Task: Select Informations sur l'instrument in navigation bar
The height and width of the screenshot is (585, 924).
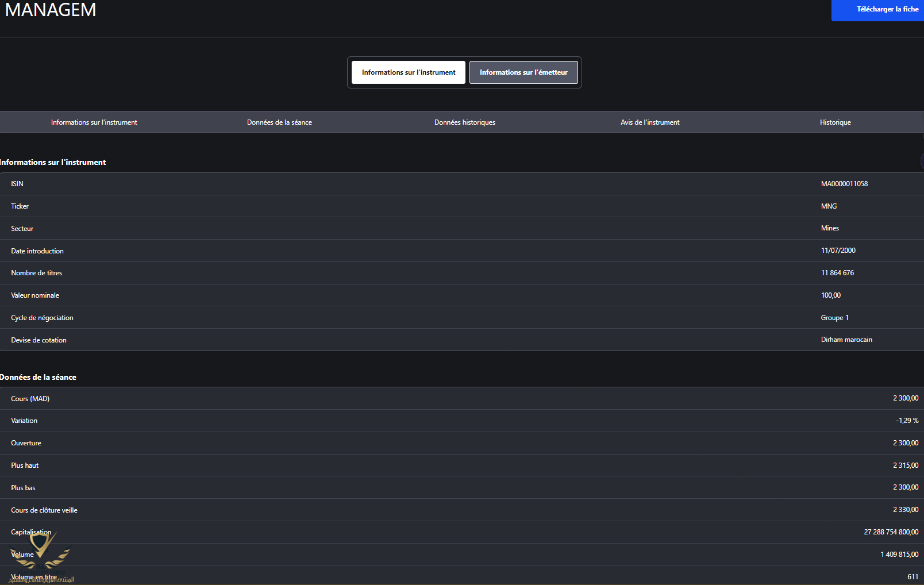Action: pos(94,122)
